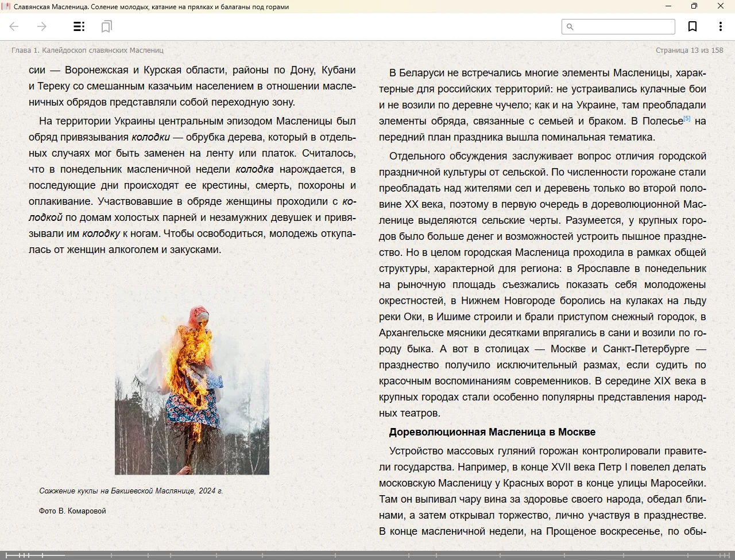Go back using the left arrow
Screen dimensions: 735x560
[14, 26]
